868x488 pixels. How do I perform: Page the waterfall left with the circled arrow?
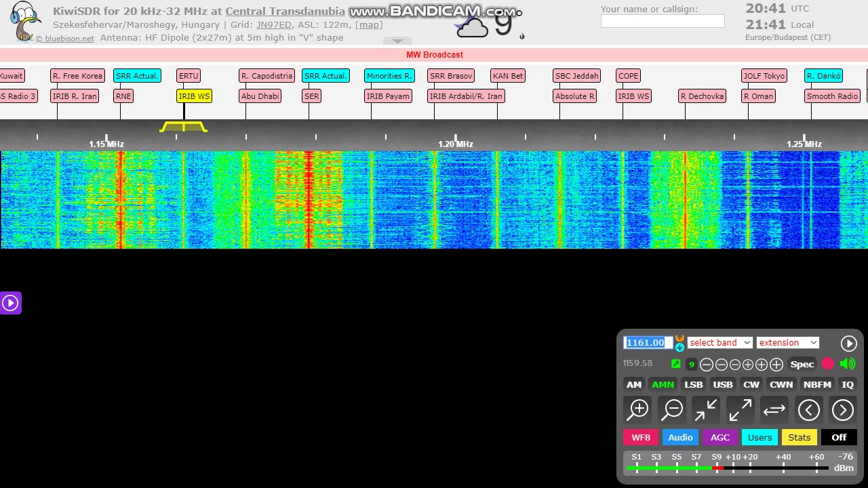point(808,409)
